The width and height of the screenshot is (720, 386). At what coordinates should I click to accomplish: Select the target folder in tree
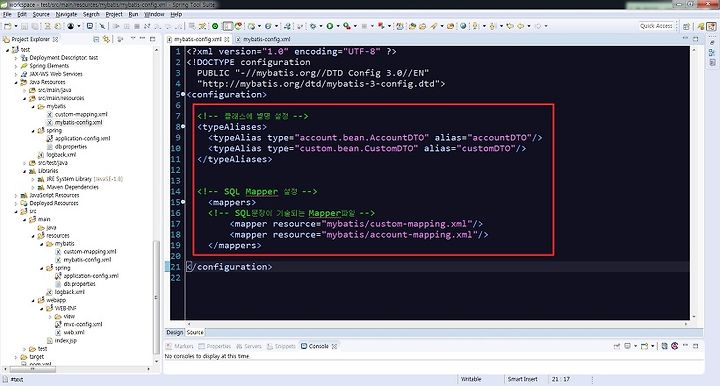[x=37, y=357]
